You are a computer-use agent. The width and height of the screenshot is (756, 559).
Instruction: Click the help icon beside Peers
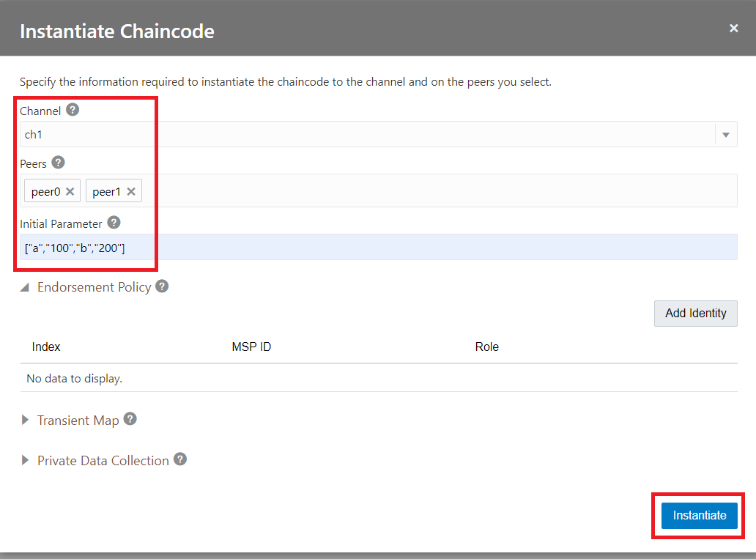click(59, 163)
